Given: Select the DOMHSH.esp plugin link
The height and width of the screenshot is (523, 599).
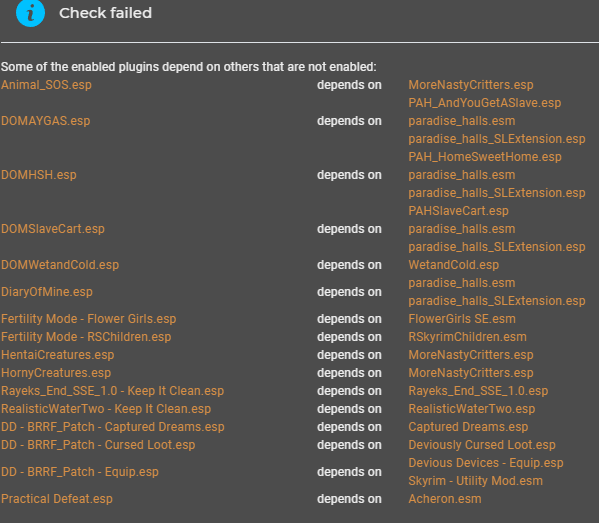Looking at the screenshot, I should (39, 175).
